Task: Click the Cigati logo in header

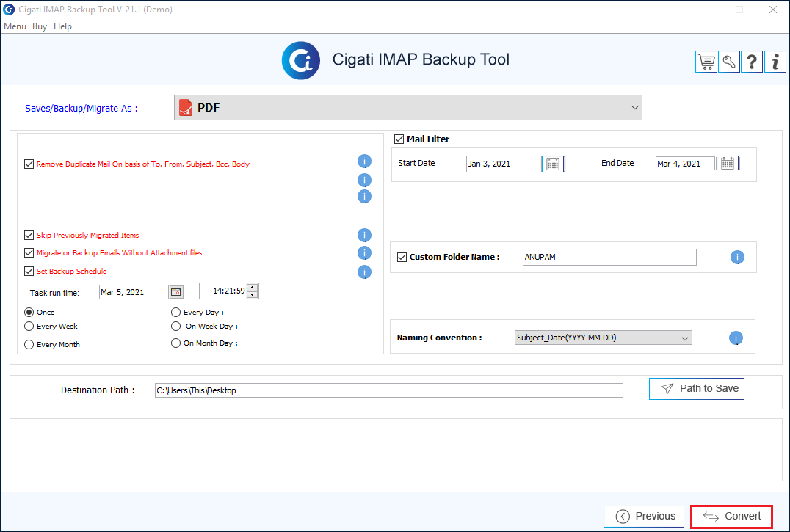Action: point(301,60)
